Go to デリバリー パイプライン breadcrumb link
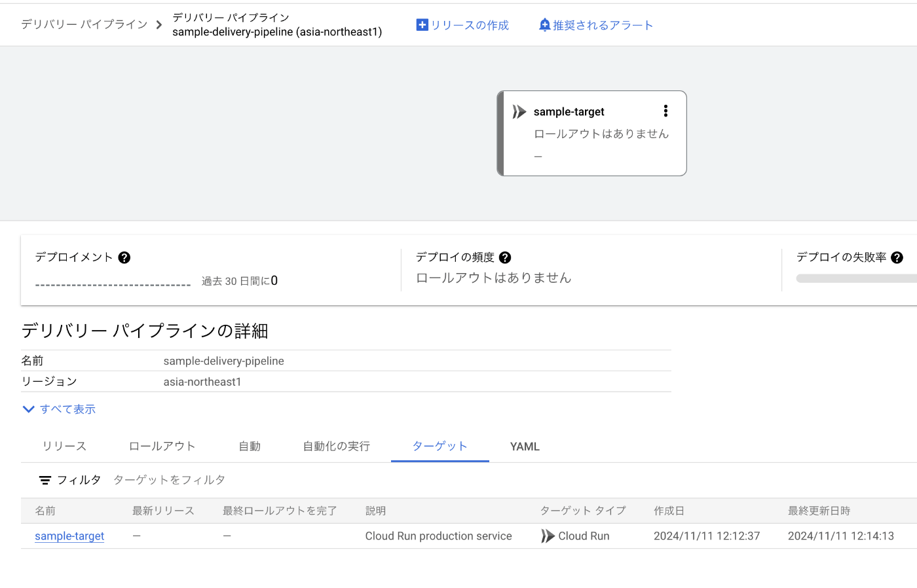Image resolution: width=917 pixels, height=588 pixels. pyautogui.click(x=84, y=24)
